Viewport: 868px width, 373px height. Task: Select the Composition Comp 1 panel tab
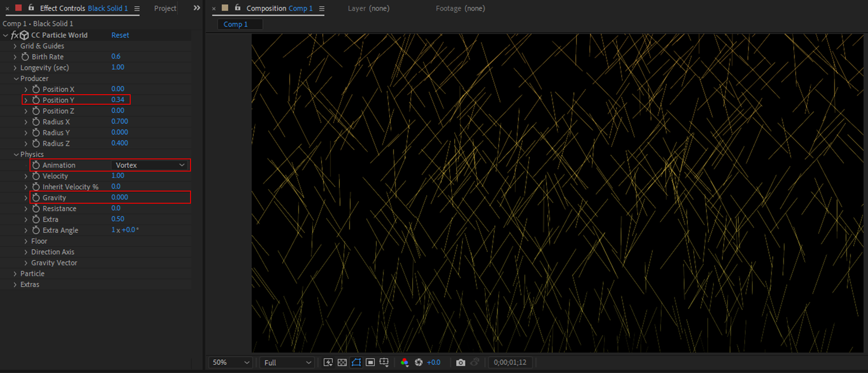click(279, 8)
